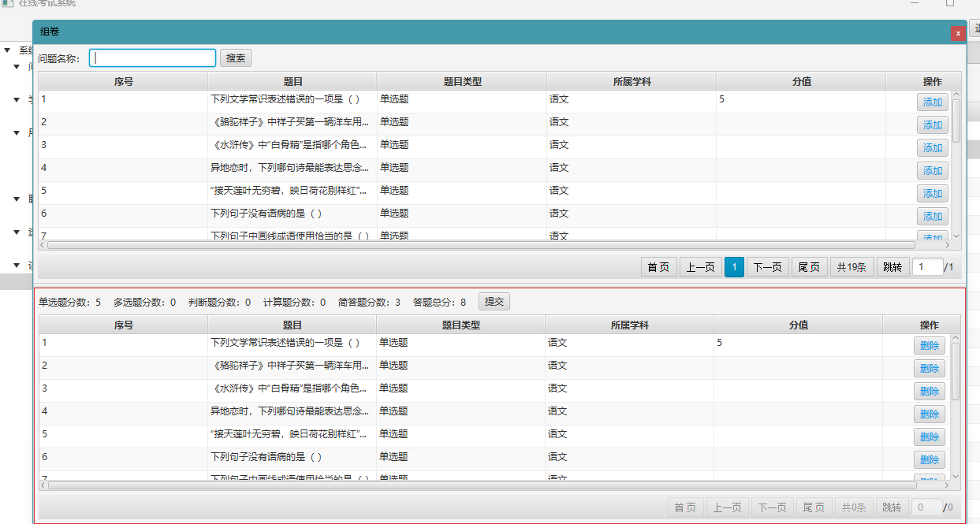Delete the first selected question with 删除
Screen dimensions: 980x524
click(929, 346)
